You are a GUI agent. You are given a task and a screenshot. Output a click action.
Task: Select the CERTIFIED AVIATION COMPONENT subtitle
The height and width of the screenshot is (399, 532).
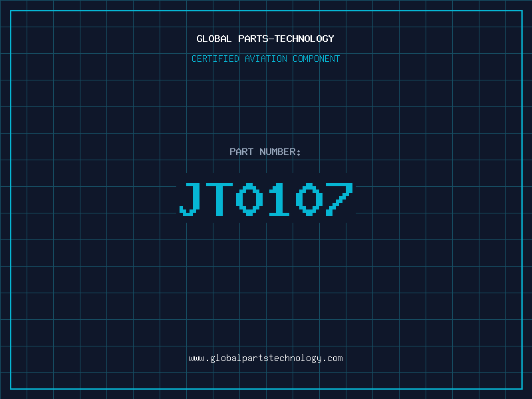pos(265,59)
